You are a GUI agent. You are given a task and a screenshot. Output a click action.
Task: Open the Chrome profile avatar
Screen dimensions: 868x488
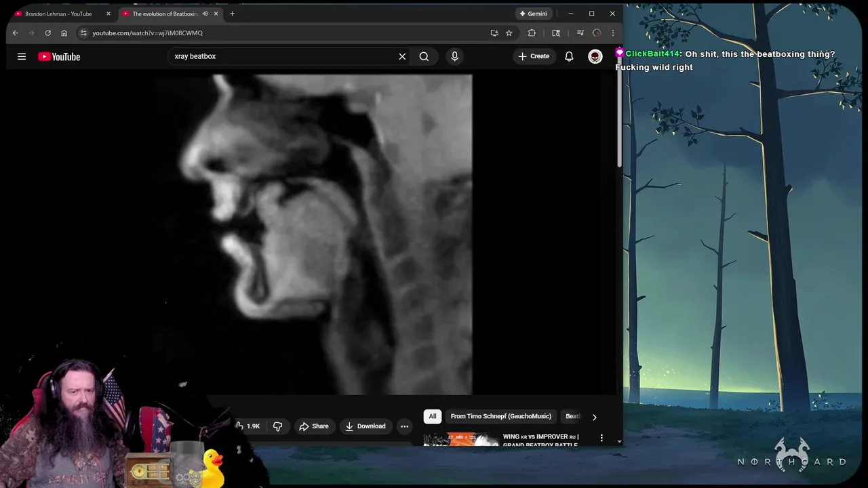pyautogui.click(x=597, y=33)
